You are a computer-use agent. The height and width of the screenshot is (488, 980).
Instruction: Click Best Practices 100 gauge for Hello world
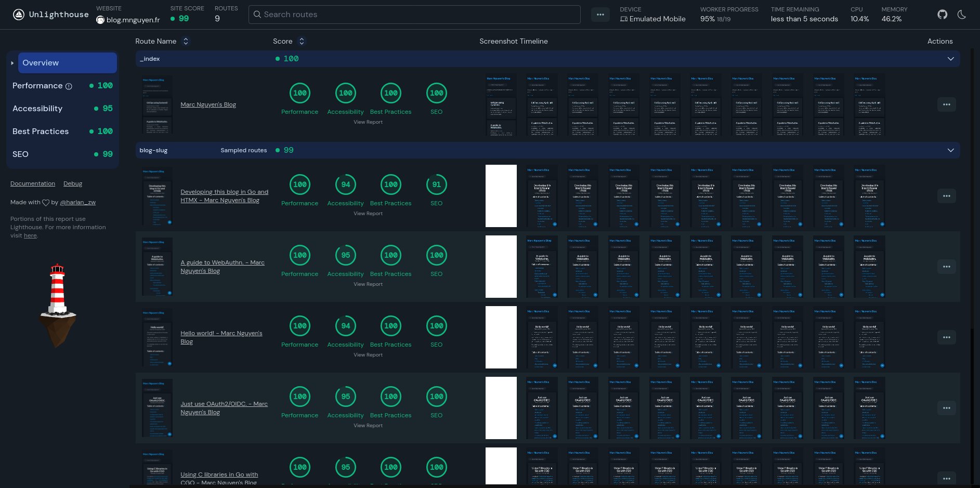(391, 326)
